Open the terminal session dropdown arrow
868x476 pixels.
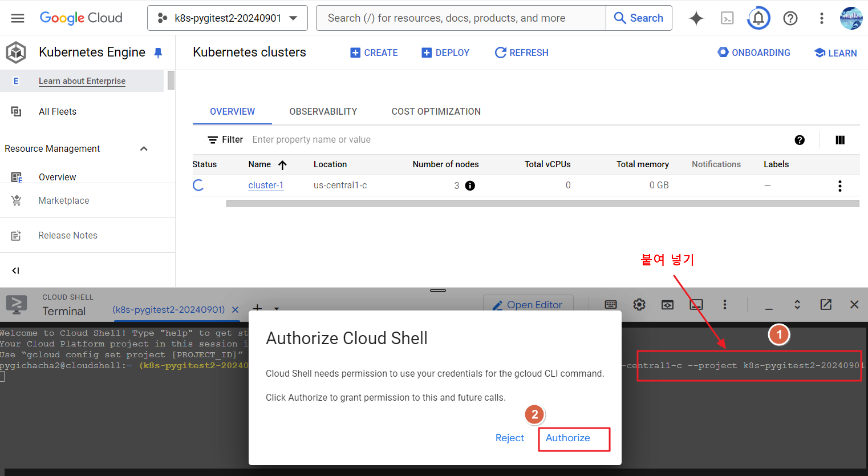(x=277, y=309)
